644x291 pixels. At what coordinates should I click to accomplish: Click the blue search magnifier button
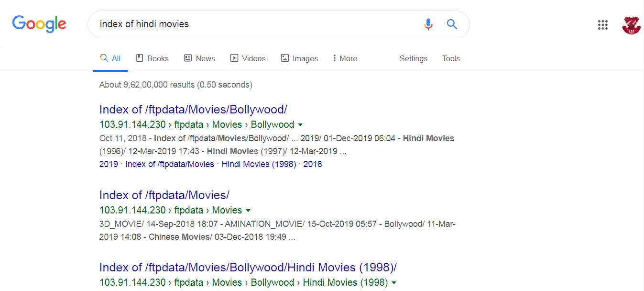(452, 24)
